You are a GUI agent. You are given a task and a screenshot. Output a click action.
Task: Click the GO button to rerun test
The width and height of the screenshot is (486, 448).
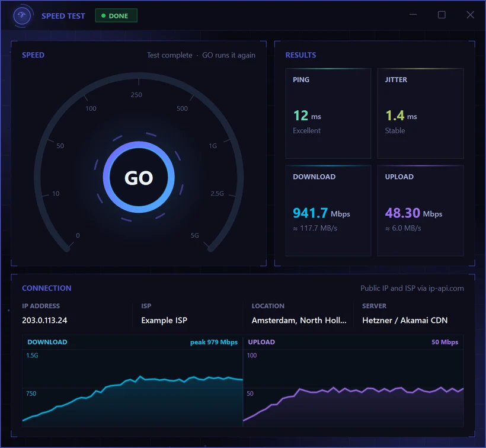(x=139, y=177)
